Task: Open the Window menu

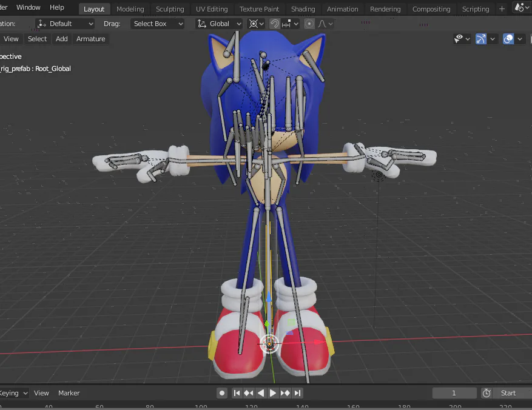Action: click(x=28, y=7)
